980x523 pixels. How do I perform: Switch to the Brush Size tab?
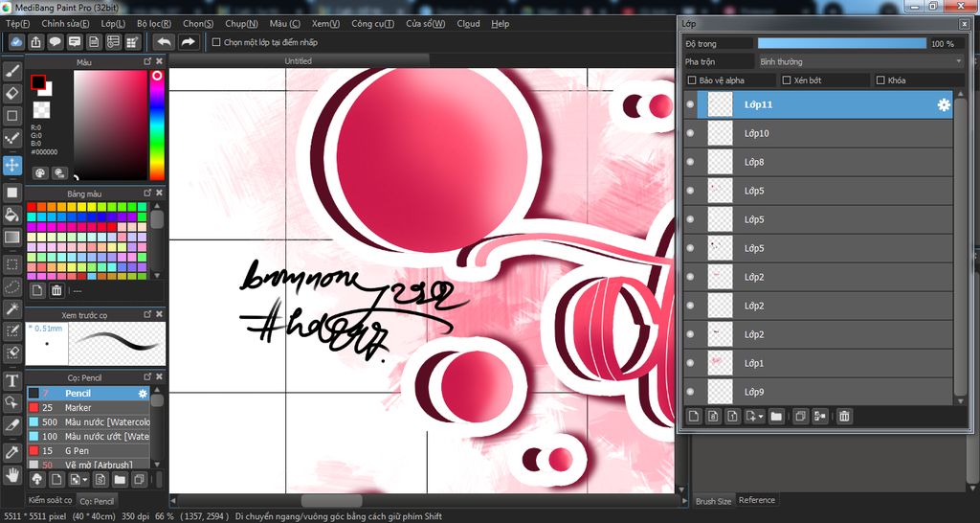(x=713, y=501)
